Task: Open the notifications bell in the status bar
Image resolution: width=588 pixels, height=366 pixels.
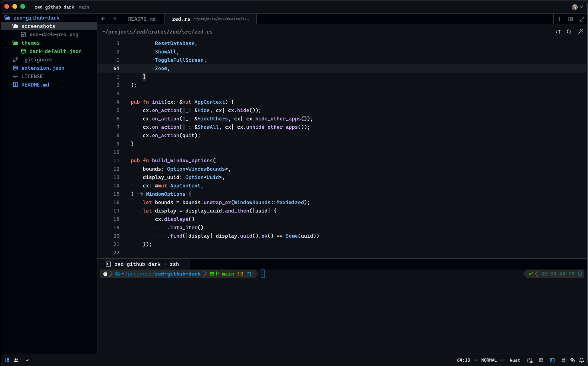Action: coord(582,360)
